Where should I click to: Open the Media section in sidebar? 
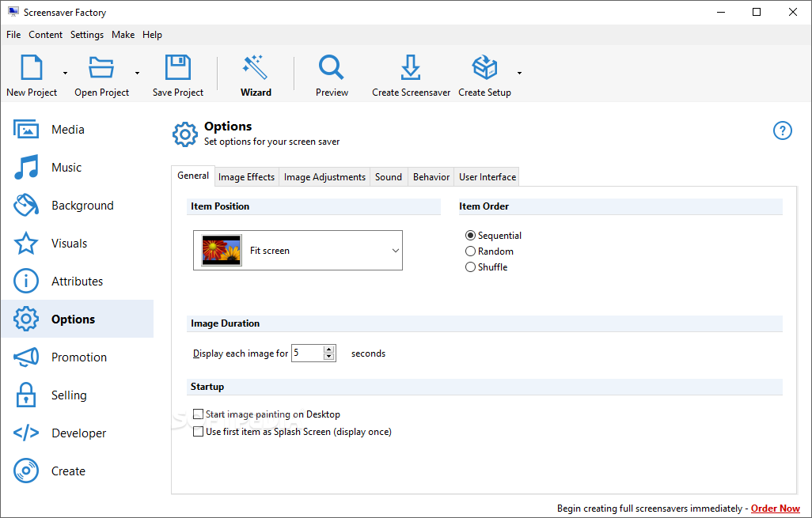pyautogui.click(x=78, y=130)
